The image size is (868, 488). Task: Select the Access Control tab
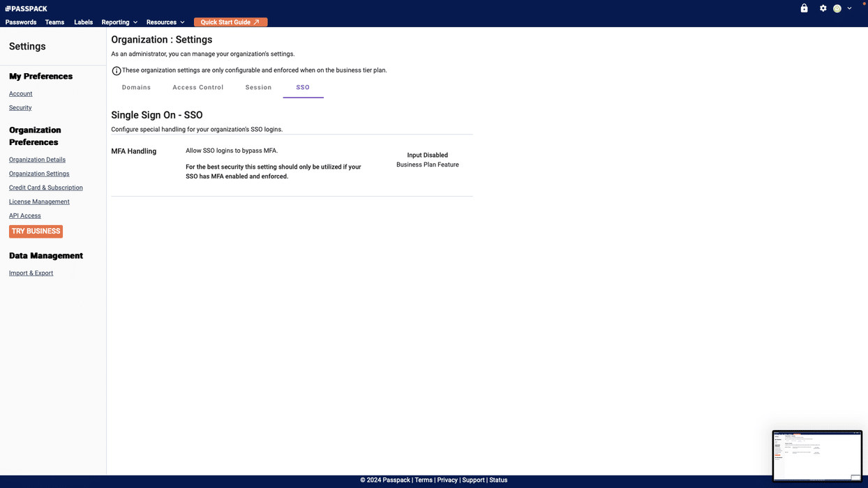tap(198, 88)
